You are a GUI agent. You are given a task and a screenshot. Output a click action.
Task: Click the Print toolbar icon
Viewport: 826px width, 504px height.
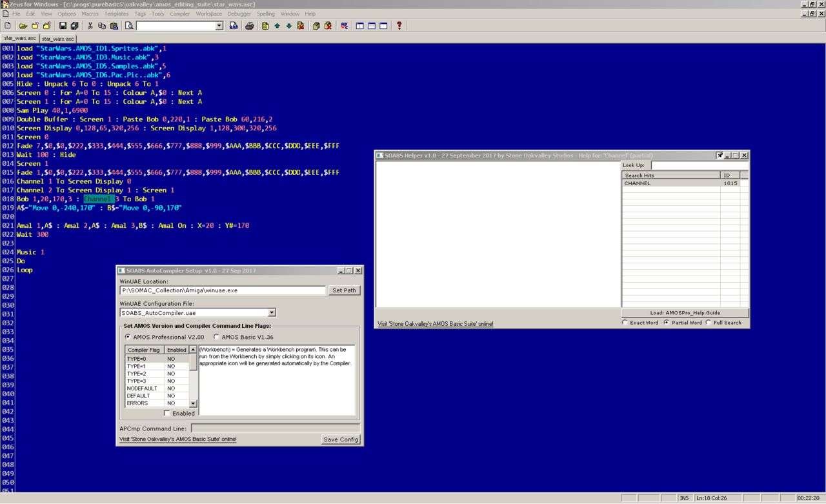coord(249,26)
